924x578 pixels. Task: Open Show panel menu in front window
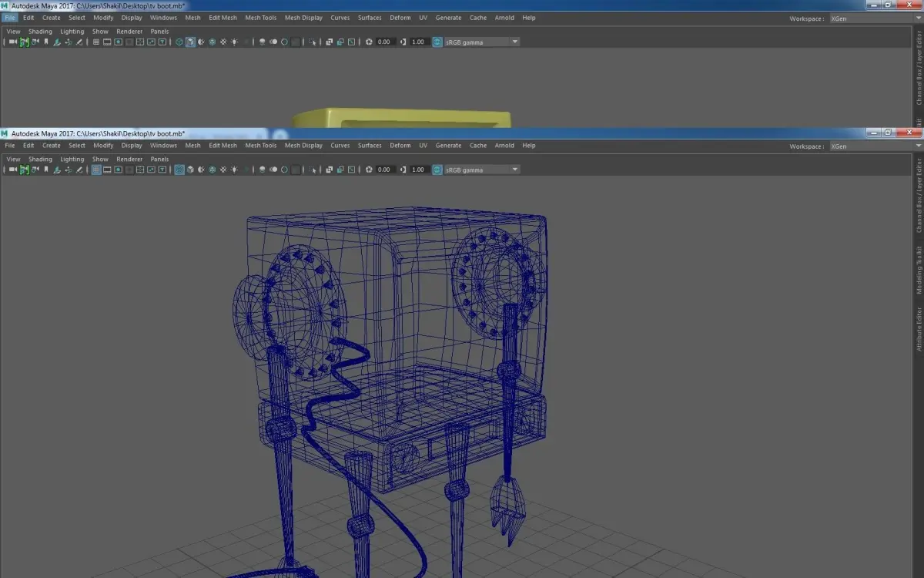(x=100, y=160)
